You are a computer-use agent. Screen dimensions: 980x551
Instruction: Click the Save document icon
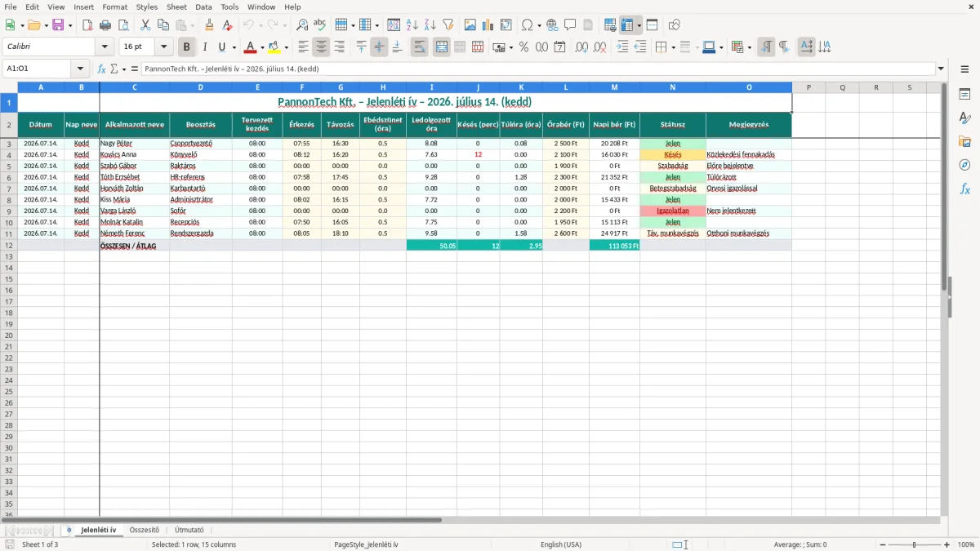point(58,25)
